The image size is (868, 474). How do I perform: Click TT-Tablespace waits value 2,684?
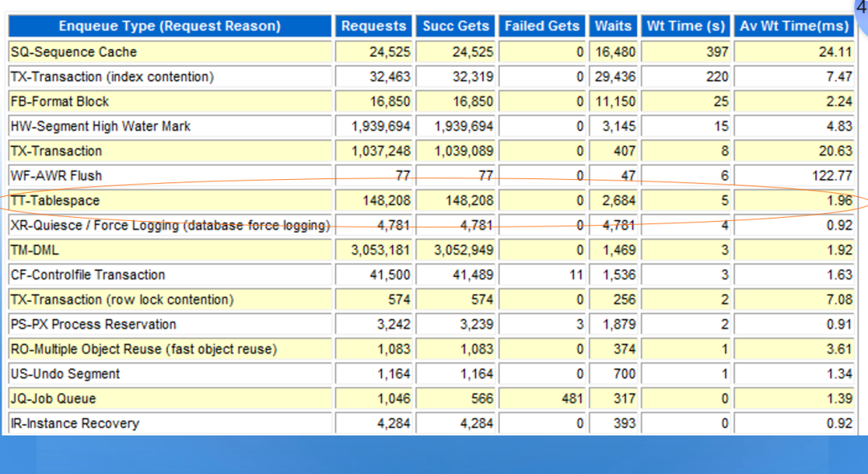[x=620, y=201]
